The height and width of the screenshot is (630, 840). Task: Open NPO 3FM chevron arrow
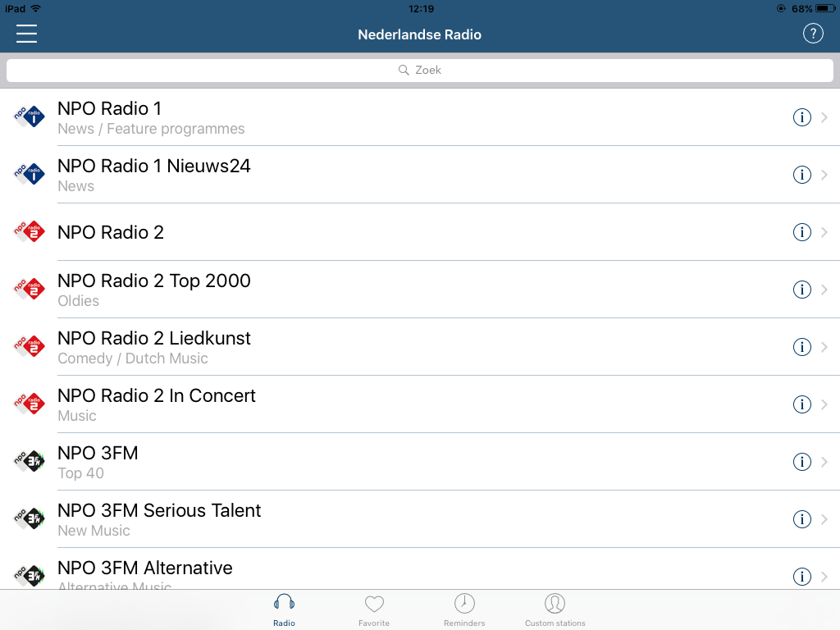pyautogui.click(x=824, y=462)
